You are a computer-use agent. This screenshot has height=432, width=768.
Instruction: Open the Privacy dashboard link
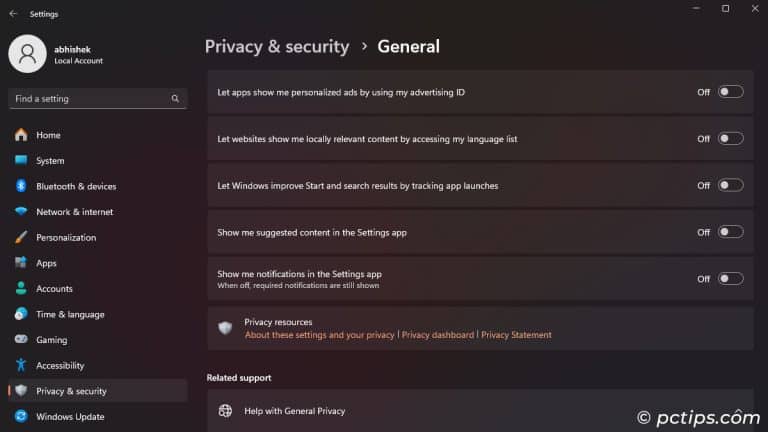click(438, 335)
